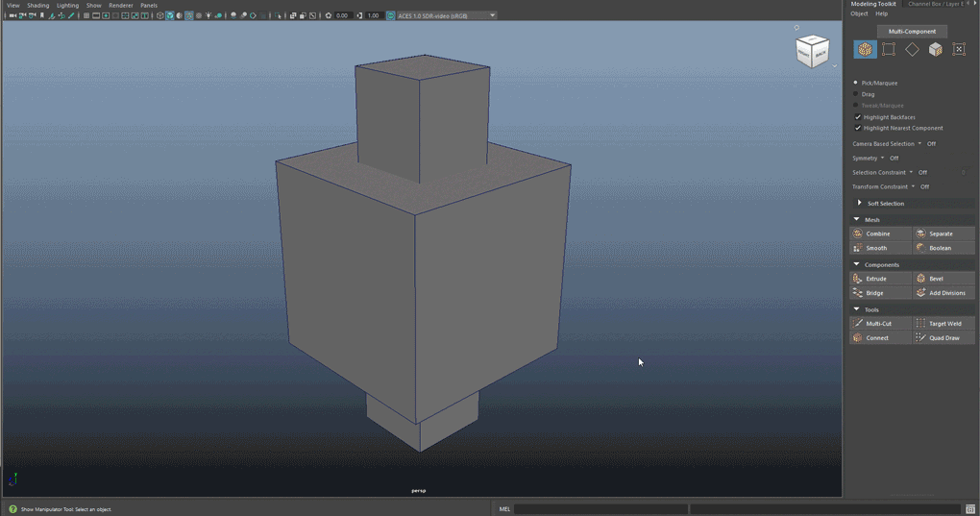Image resolution: width=980 pixels, height=516 pixels.
Task: Click the view cube in viewport corner
Action: coord(812,51)
